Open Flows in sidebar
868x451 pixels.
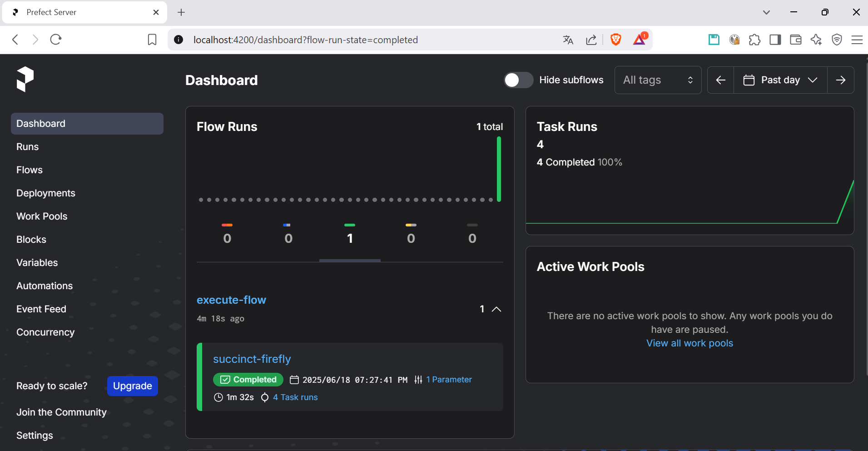coord(87,170)
